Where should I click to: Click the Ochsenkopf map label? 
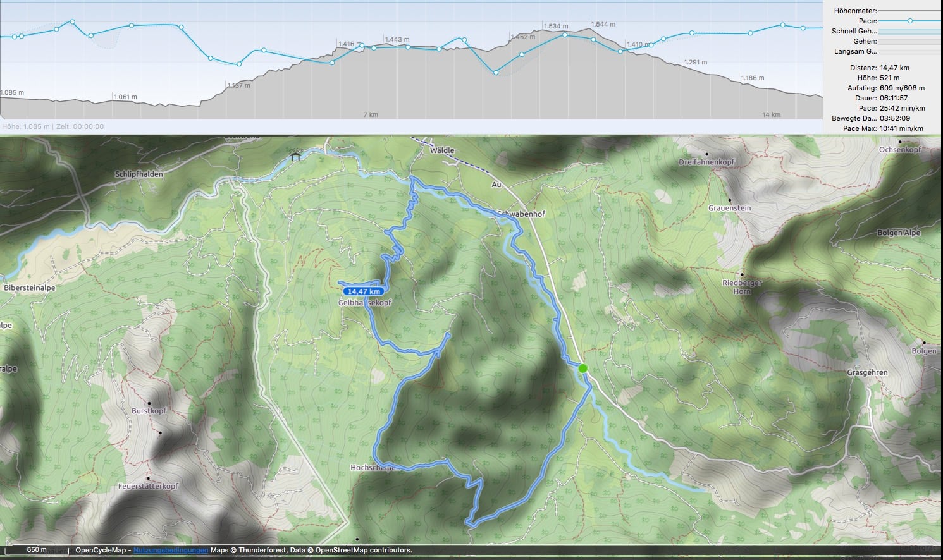tap(900, 150)
